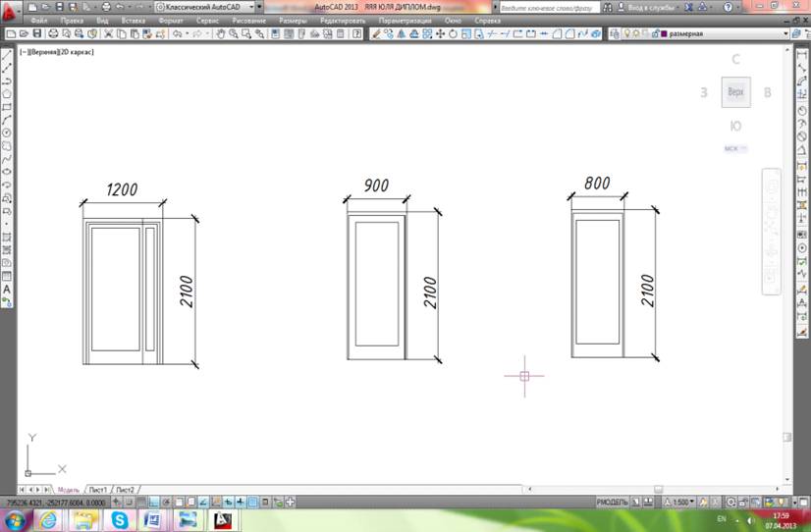Save drawing with standard toolbar diskette icon

[x=36, y=33]
